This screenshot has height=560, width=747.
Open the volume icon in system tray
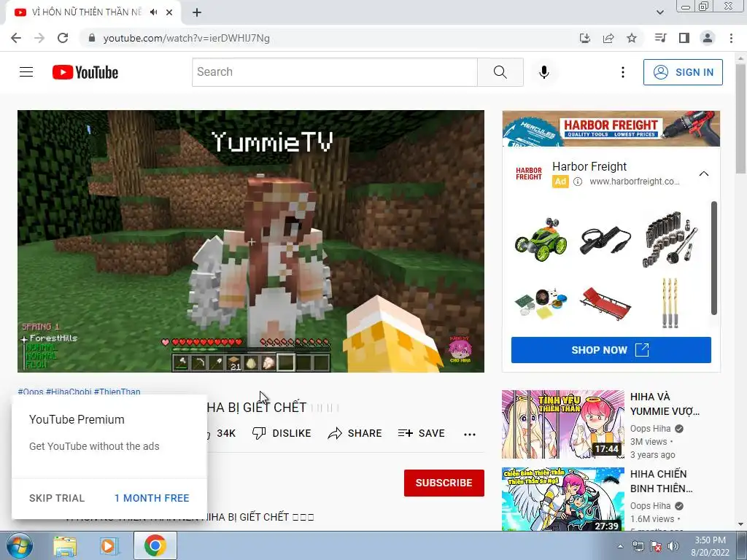pos(673,546)
